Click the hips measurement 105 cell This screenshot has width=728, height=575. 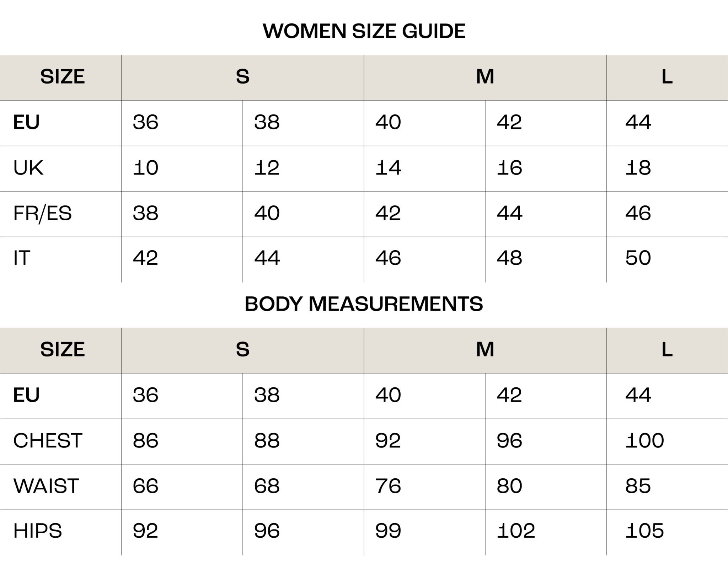click(x=644, y=531)
